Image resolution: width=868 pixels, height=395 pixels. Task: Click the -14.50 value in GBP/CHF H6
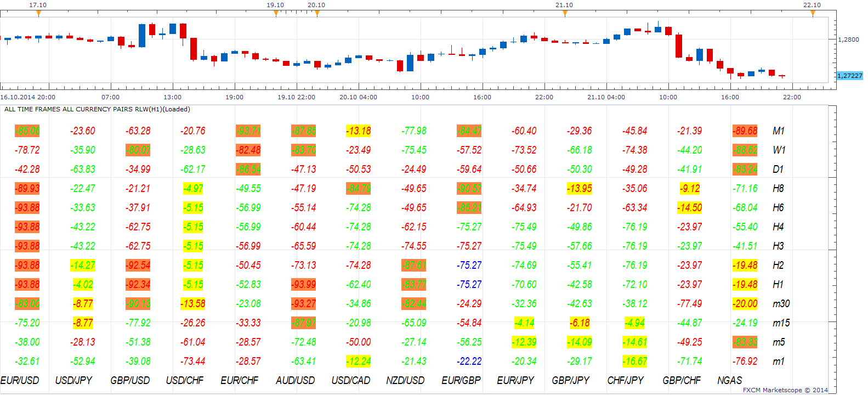tap(690, 208)
